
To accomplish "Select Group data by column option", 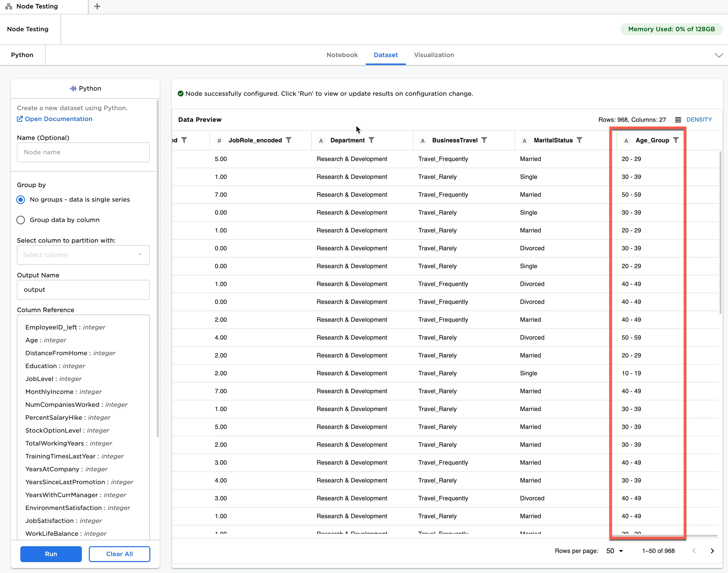I will [x=21, y=220].
